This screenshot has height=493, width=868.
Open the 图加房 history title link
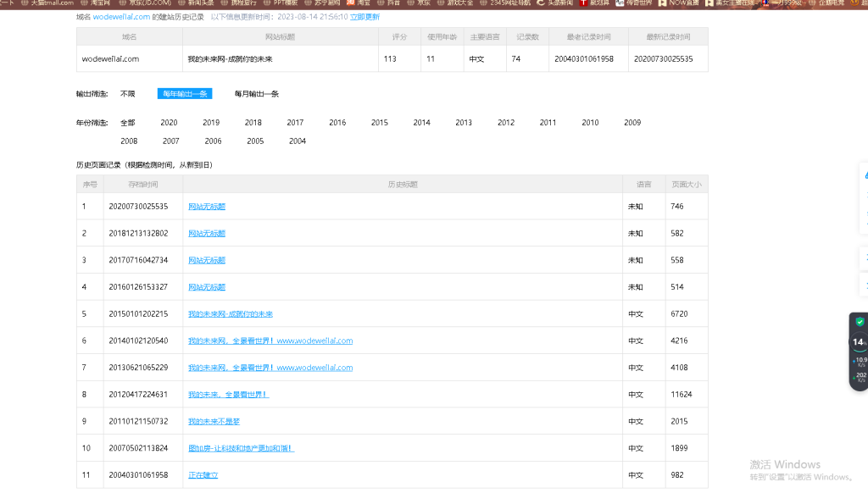(x=241, y=448)
